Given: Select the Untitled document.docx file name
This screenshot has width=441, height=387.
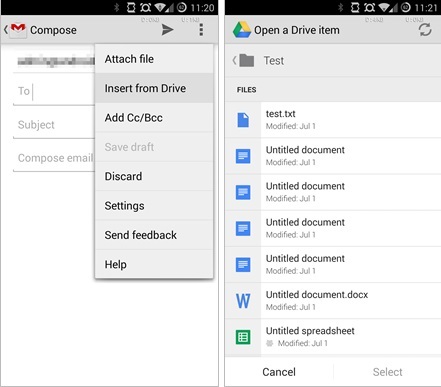Looking at the screenshot, I should [x=317, y=295].
